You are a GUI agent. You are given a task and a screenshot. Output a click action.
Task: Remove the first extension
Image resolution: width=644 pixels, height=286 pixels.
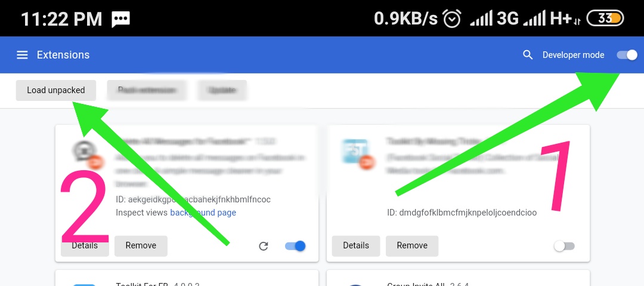click(141, 245)
